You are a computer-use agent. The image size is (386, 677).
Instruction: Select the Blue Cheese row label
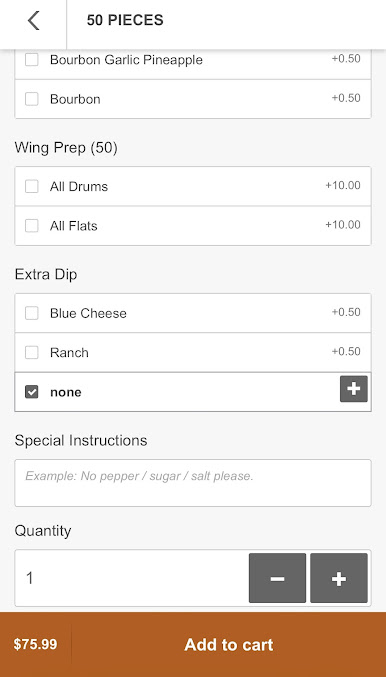click(x=88, y=313)
